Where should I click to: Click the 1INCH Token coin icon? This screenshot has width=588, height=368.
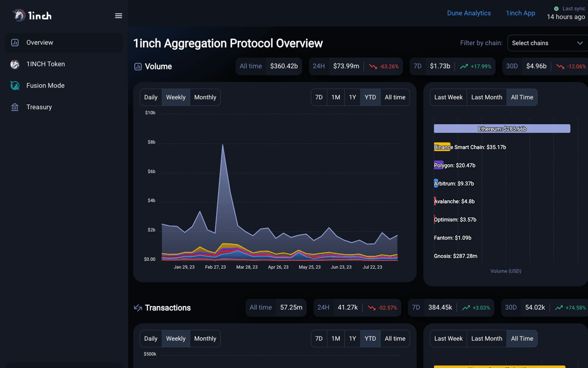click(x=15, y=64)
